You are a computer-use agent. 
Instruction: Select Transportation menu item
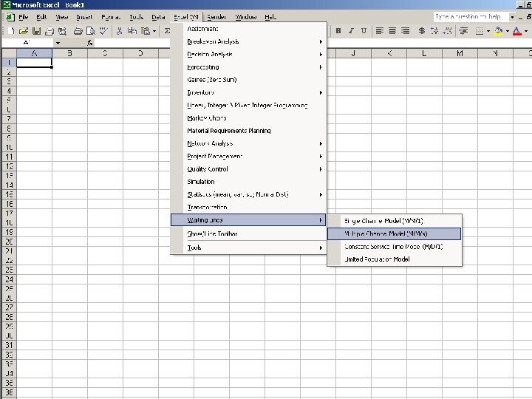tap(248, 207)
